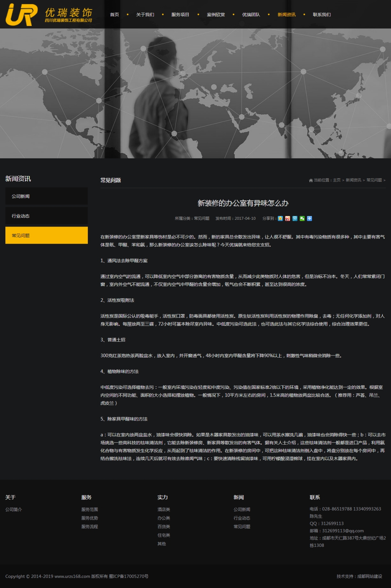Open more share options plus icon
The height and width of the screenshot is (588, 391).
310,218
